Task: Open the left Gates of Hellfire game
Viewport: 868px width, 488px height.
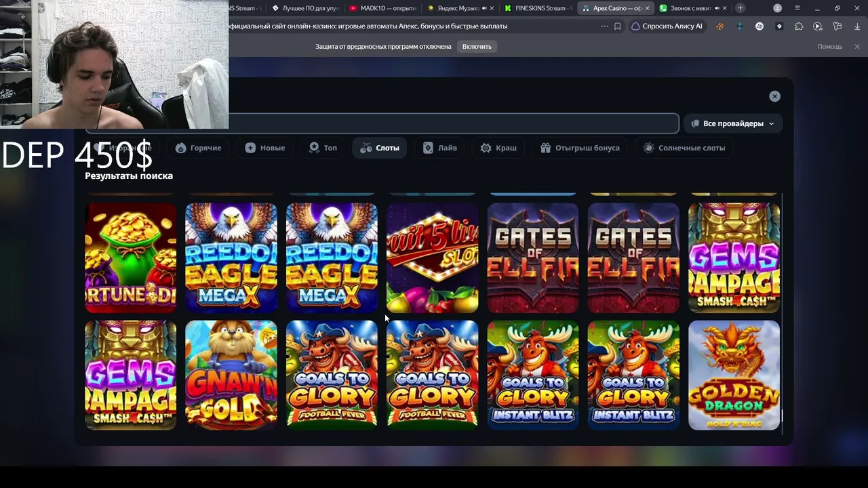Action: point(533,258)
